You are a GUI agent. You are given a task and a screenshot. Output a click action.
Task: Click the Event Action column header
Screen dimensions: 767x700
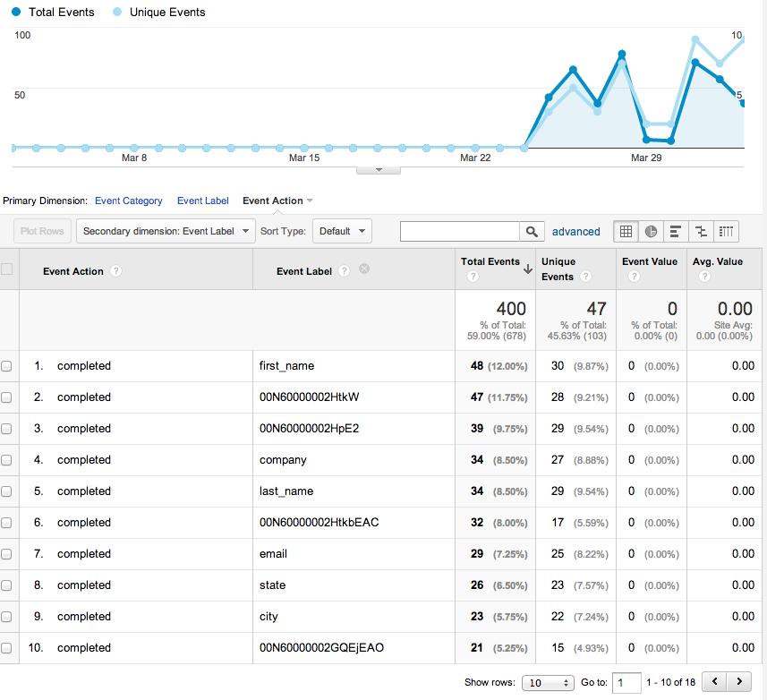click(72, 271)
